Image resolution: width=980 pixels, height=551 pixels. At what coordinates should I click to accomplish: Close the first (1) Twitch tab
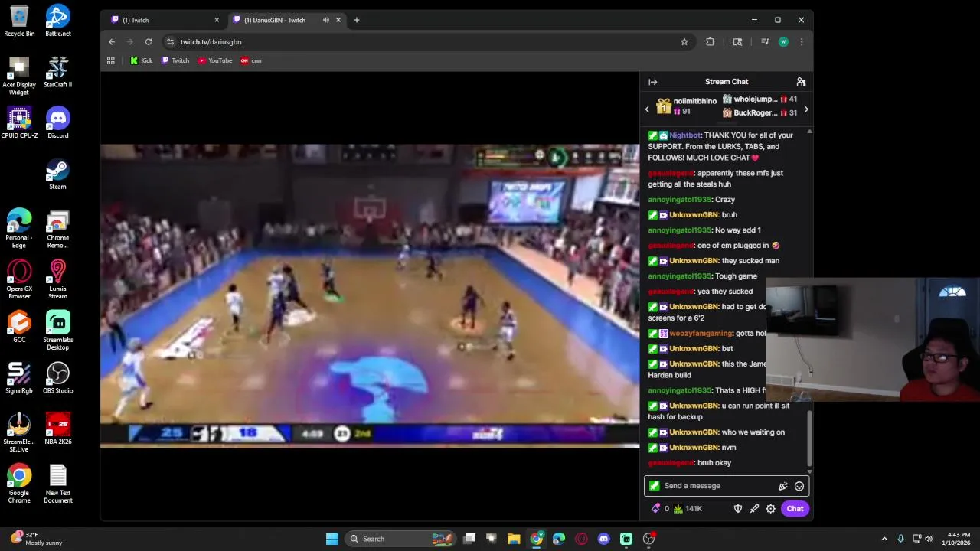pos(217,20)
